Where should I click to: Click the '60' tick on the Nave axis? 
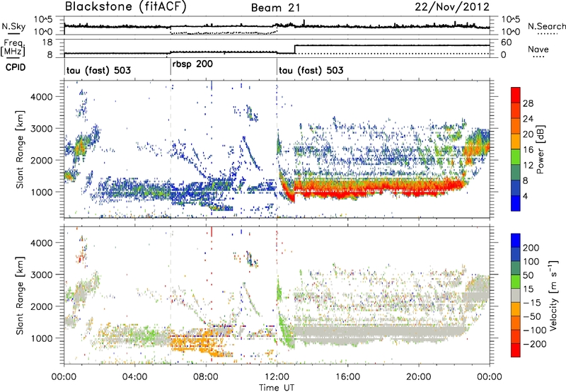[507, 42]
